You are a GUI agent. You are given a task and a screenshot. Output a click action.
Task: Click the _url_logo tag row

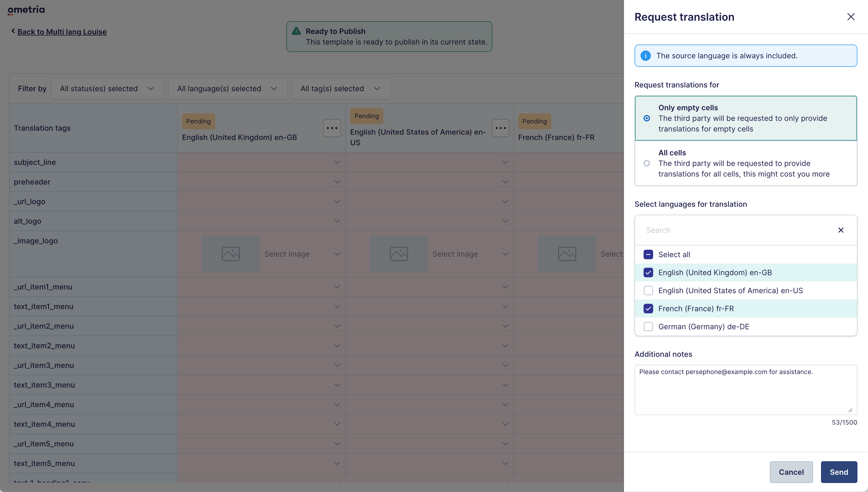[93, 201]
